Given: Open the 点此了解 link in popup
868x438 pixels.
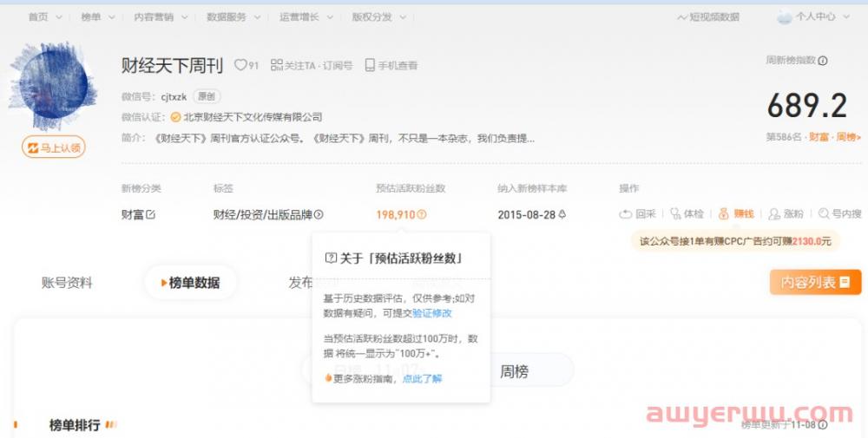Looking at the screenshot, I should 423,379.
